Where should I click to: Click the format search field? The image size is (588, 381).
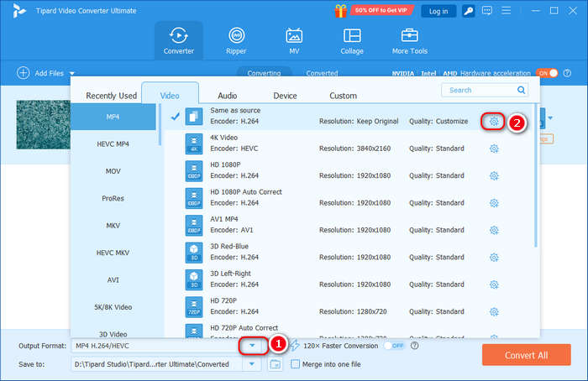485,90
